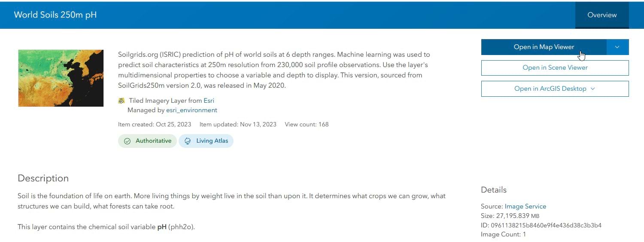Click the Authoritative checkmark badge icon

(127, 141)
